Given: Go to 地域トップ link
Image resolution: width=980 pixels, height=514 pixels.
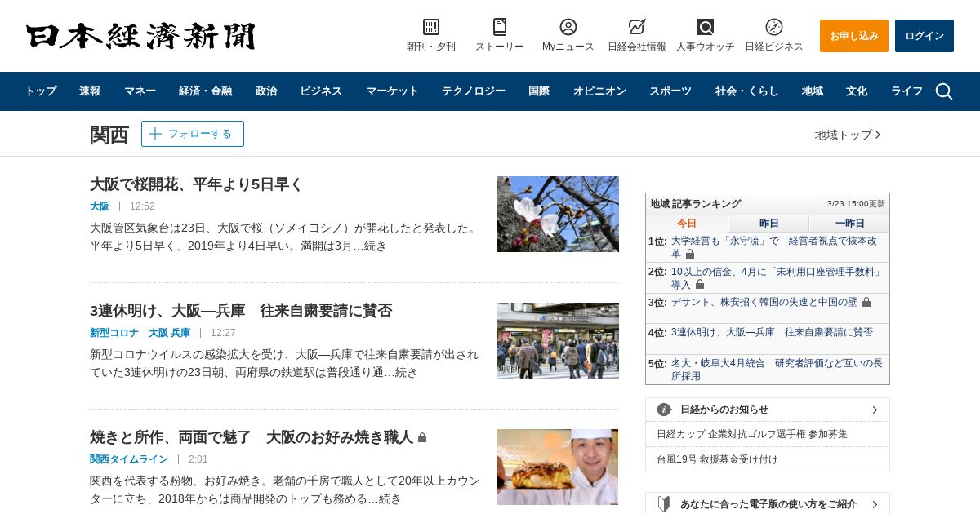Looking at the screenshot, I should pos(848,135).
